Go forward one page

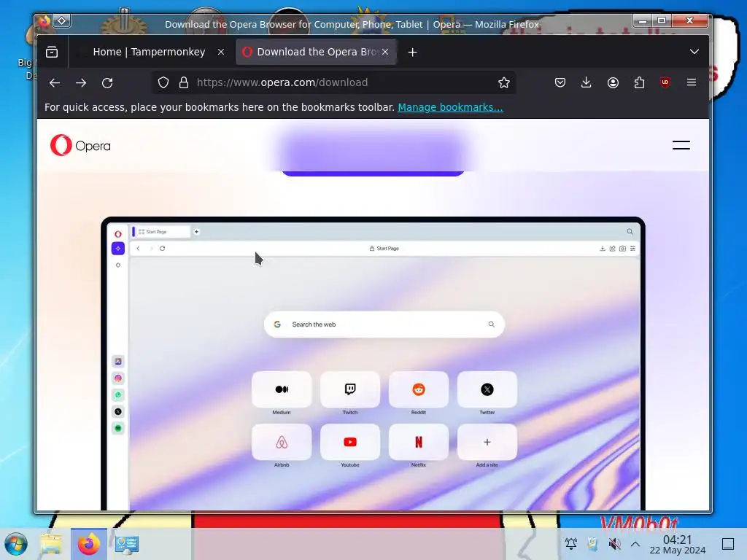pyautogui.click(x=81, y=83)
